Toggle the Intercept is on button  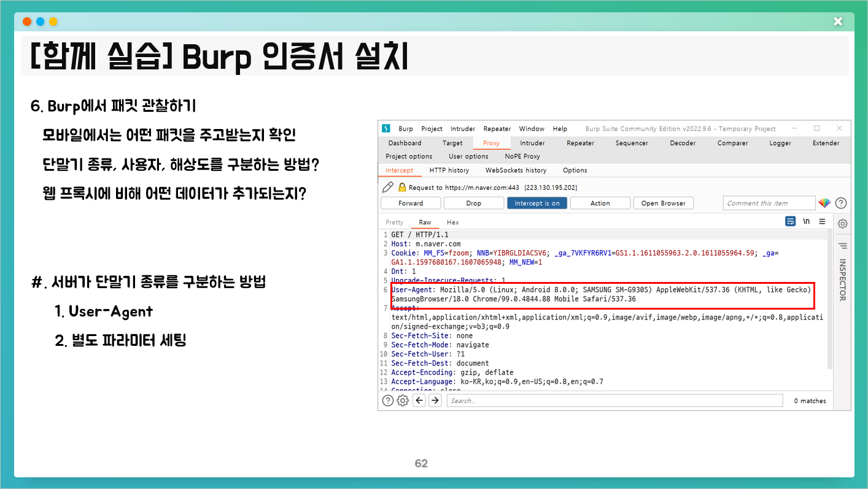tap(537, 203)
